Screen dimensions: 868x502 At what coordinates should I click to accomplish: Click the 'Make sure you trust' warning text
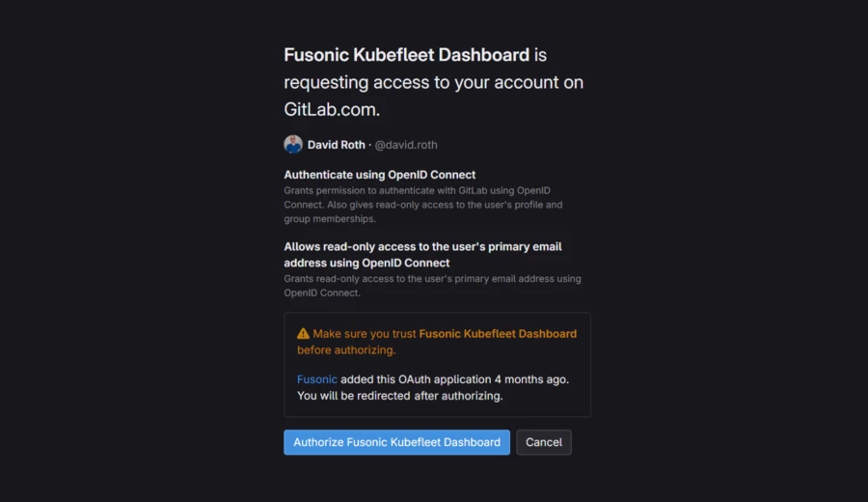[365, 334]
